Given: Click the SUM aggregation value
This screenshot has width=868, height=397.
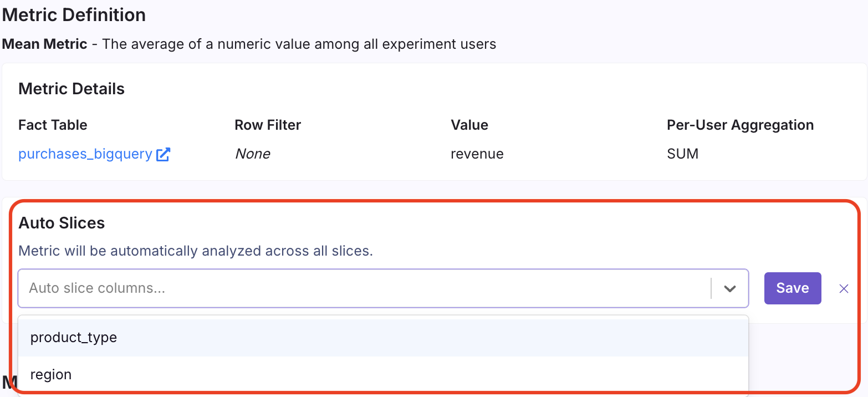Looking at the screenshot, I should click(x=682, y=154).
